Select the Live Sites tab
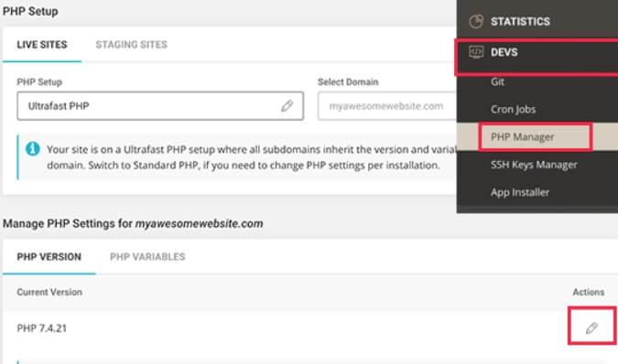Screen dimensions: 618x364 point(42,45)
